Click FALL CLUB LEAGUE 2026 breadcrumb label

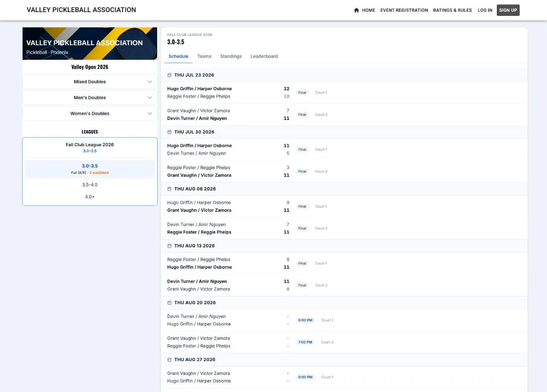(190, 35)
